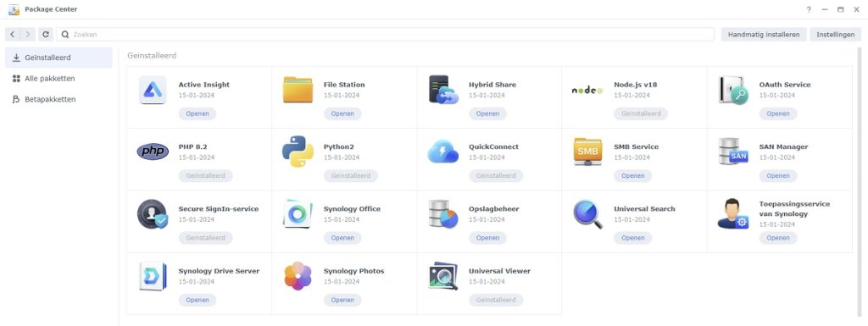Open Synology Photos via Openen button

(342, 300)
